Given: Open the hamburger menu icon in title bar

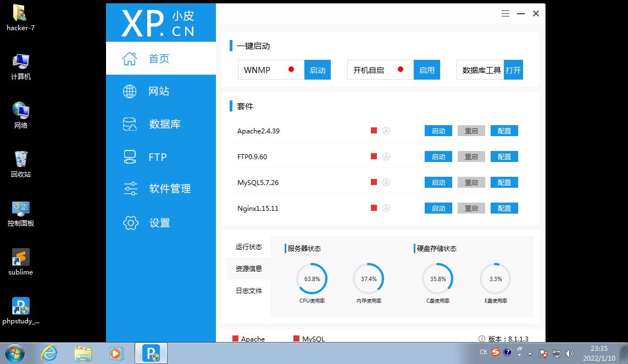Looking at the screenshot, I should click(505, 14).
